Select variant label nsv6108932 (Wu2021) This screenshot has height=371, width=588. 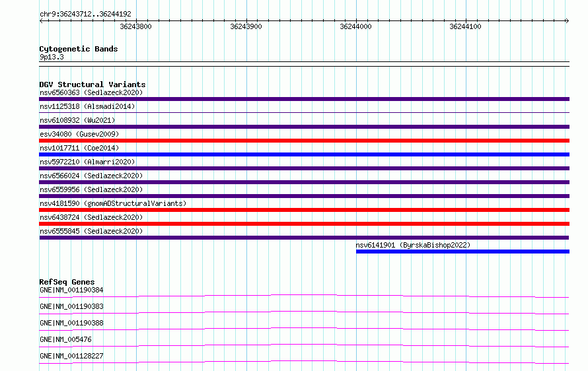(77, 120)
